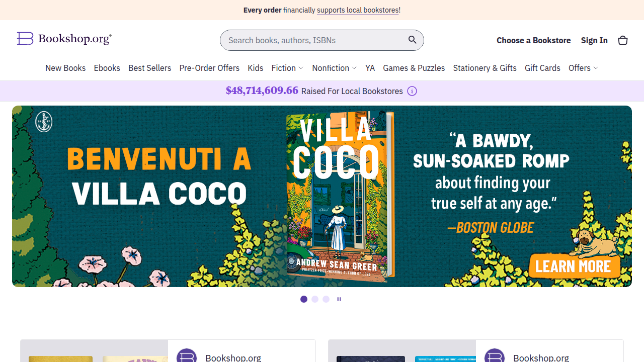
Task: Open Games & Puzzles
Action: (x=414, y=68)
